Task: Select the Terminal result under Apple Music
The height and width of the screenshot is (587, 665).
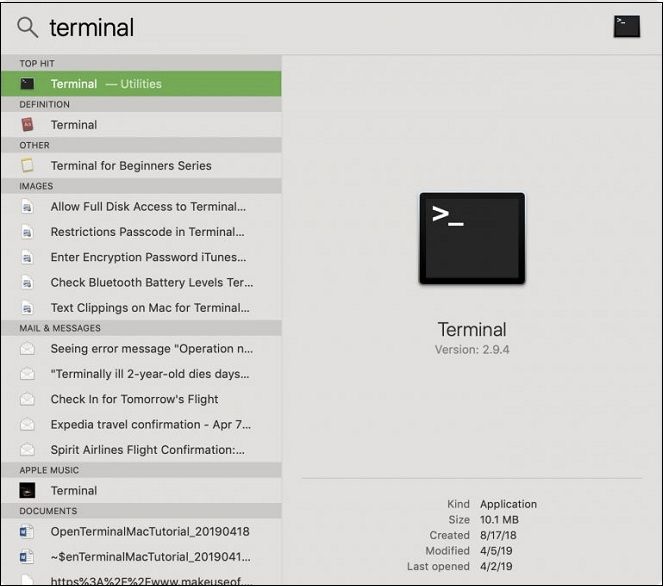Action: point(141,490)
